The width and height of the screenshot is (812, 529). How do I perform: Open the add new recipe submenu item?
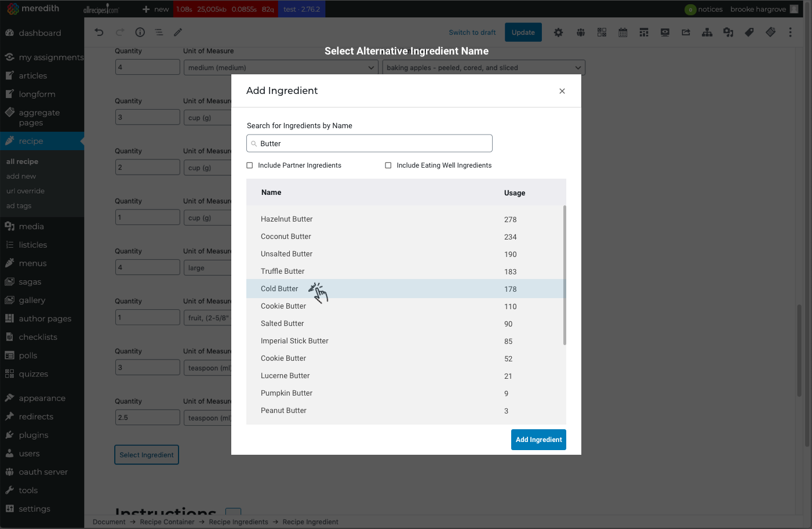[21, 176]
